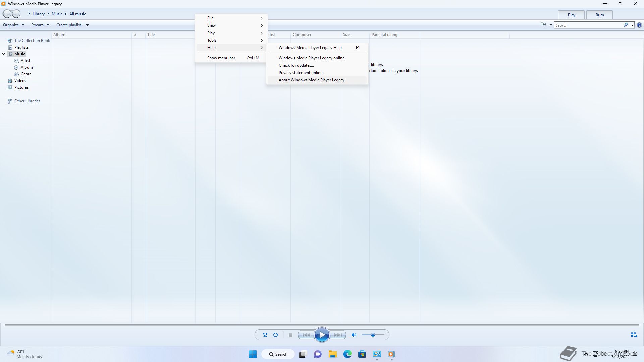Click the playback seek bar
The height and width of the screenshot is (362, 644).
pos(322,325)
